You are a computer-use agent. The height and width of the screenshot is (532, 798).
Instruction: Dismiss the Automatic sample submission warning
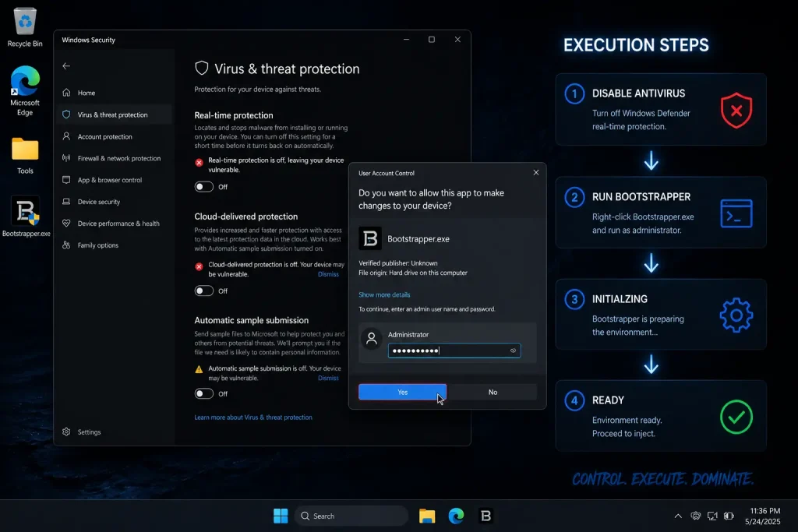pos(328,378)
